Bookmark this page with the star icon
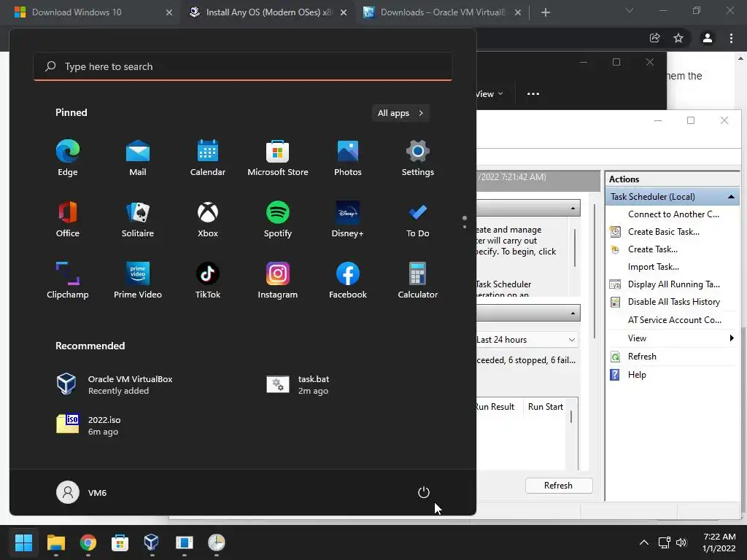 click(678, 38)
